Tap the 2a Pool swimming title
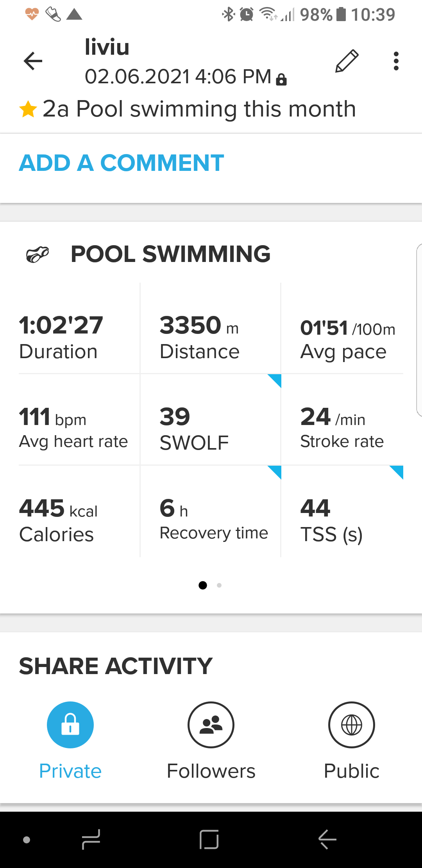 coord(199,109)
